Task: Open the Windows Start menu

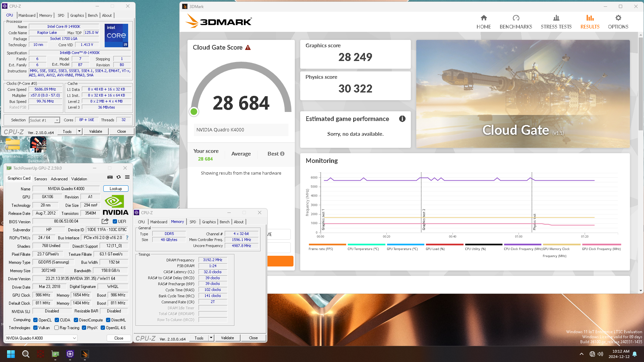Action: tap(11, 354)
